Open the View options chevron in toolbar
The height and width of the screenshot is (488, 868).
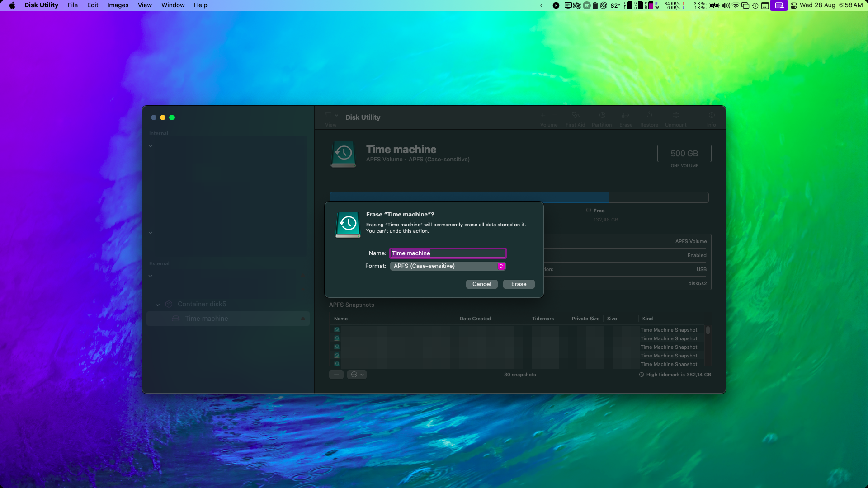[336, 115]
